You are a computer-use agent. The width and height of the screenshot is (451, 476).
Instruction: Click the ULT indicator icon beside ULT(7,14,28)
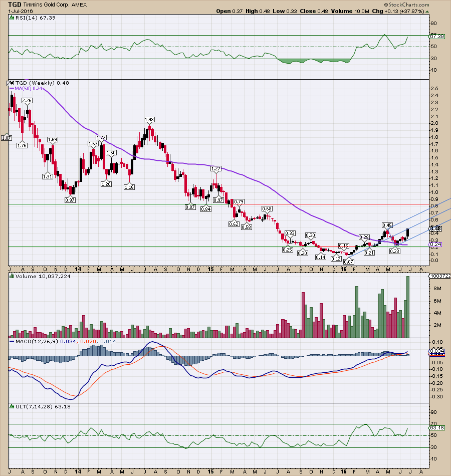coord(12,406)
